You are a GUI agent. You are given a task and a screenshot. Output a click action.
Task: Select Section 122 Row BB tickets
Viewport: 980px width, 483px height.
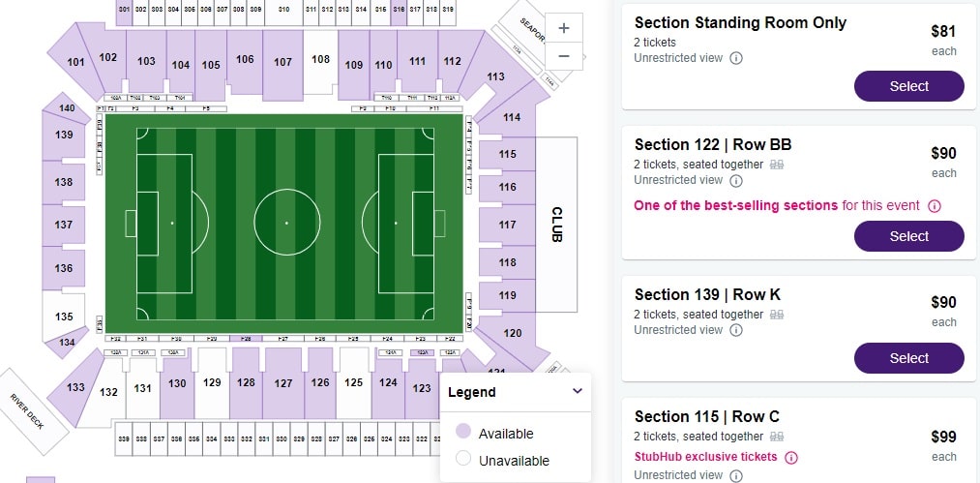(x=908, y=236)
